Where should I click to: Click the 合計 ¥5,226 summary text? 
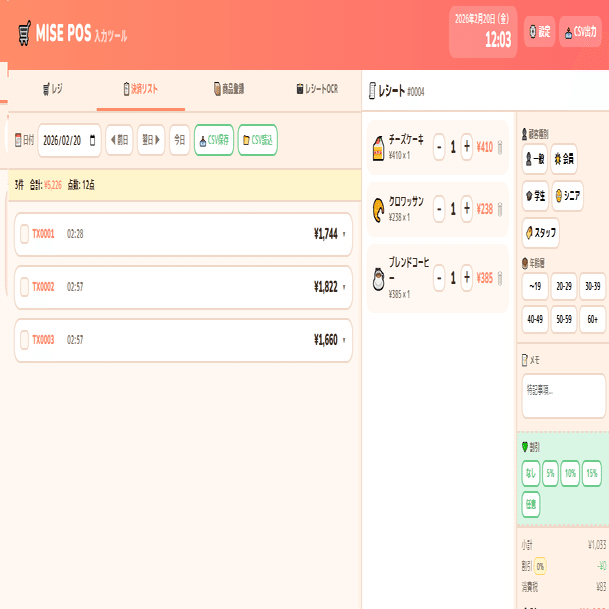point(46,185)
